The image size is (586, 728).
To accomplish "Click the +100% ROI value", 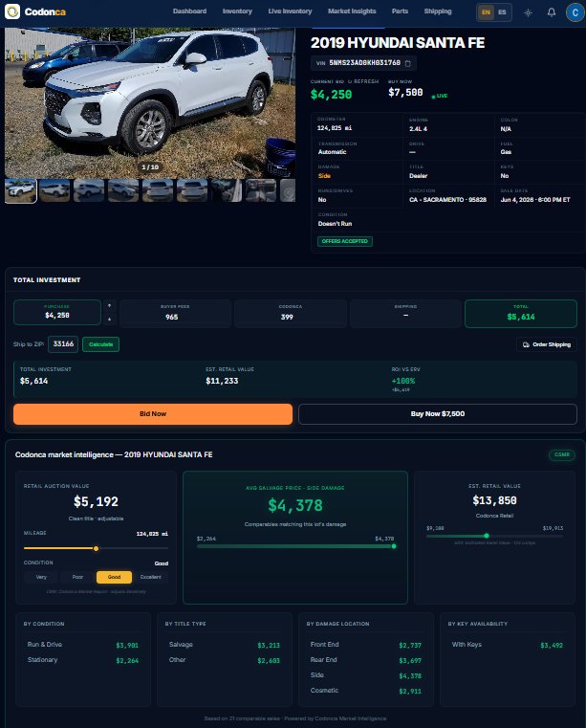I will coord(403,381).
